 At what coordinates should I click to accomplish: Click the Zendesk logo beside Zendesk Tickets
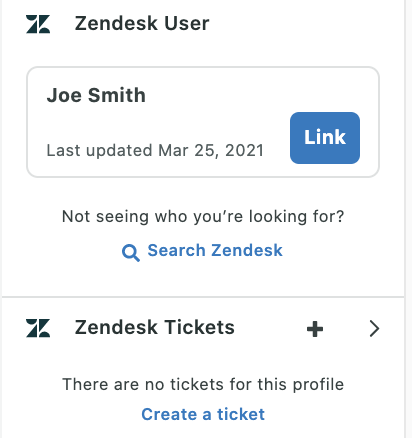pos(38,328)
